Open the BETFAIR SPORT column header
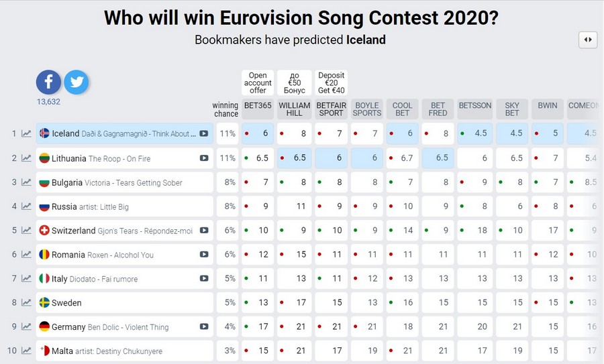 (331, 109)
